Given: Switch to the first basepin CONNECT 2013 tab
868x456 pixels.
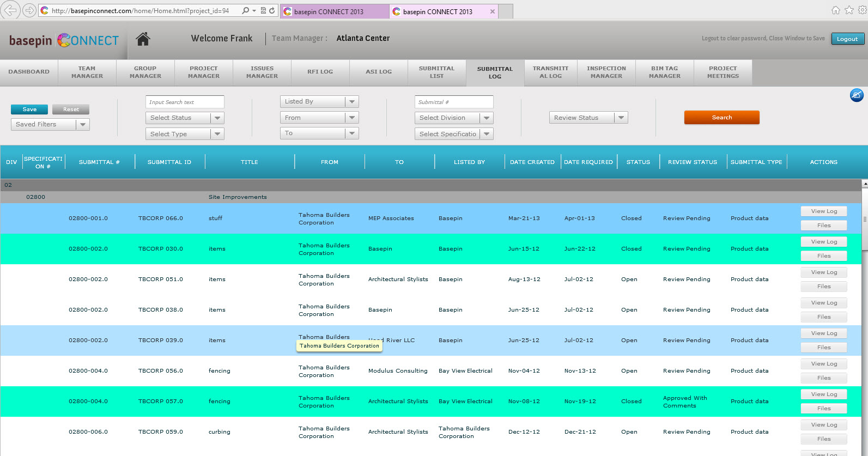Looking at the screenshot, I should 335,11.
